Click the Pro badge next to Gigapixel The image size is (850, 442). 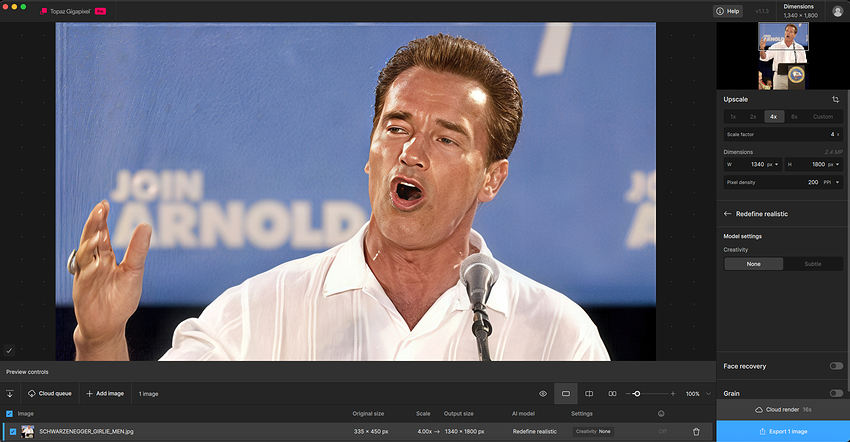[x=100, y=11]
